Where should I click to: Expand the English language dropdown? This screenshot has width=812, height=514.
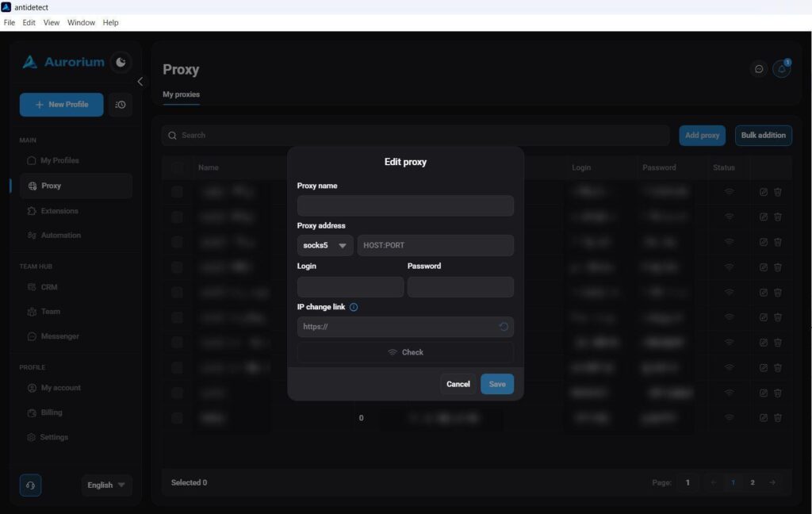(x=107, y=485)
